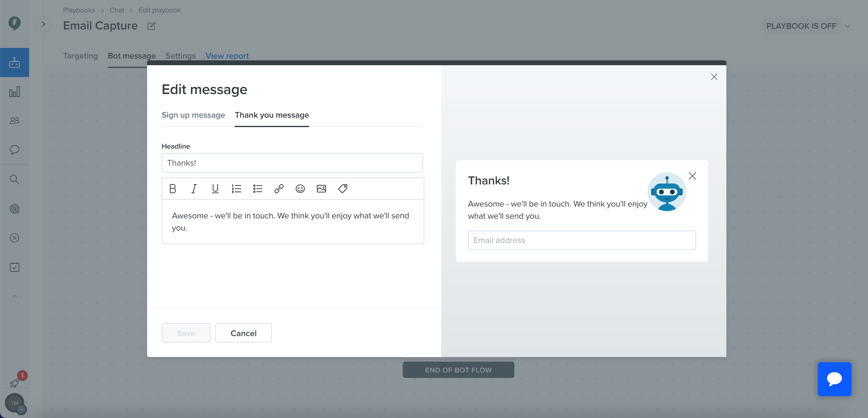This screenshot has width=868, height=418.
Task: Click the Save button
Action: click(186, 333)
